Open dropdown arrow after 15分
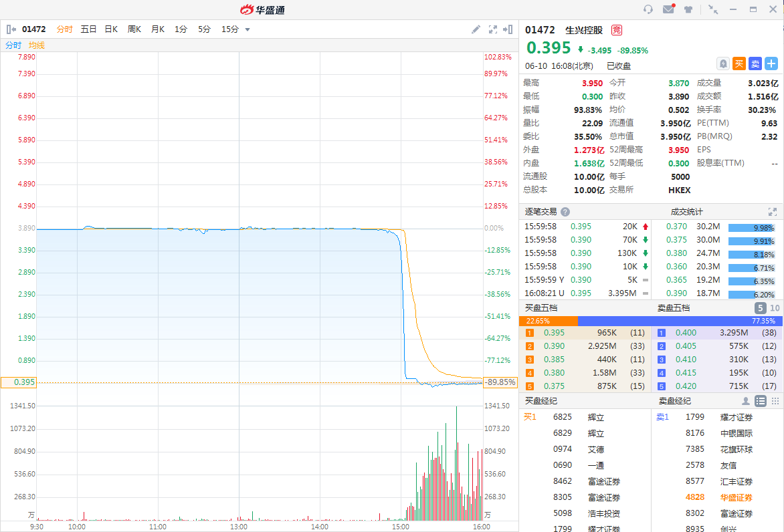The width and height of the screenshot is (784, 532). coord(248,29)
